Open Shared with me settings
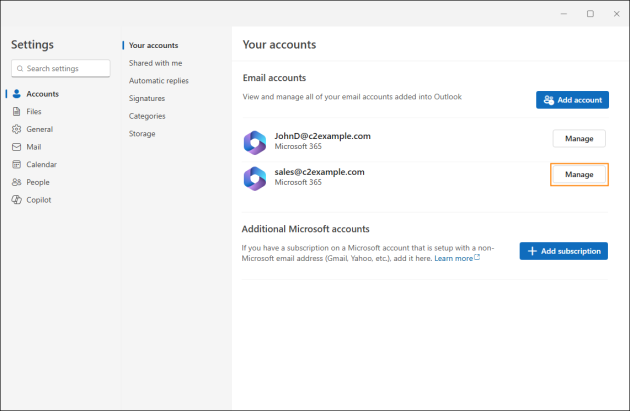The image size is (630, 411). [155, 63]
